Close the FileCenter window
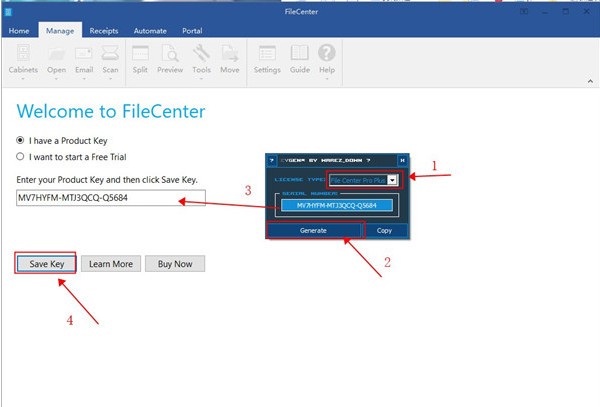 (587, 12)
